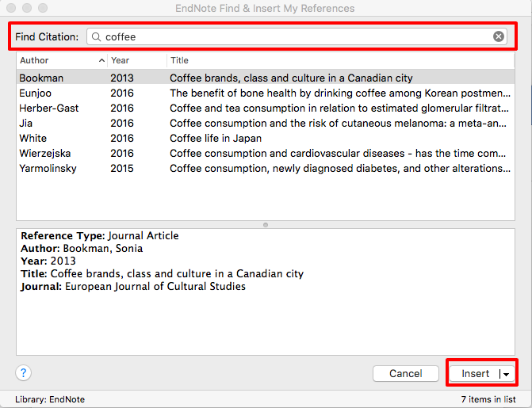Expand the Insert dropdown arrow

point(506,374)
